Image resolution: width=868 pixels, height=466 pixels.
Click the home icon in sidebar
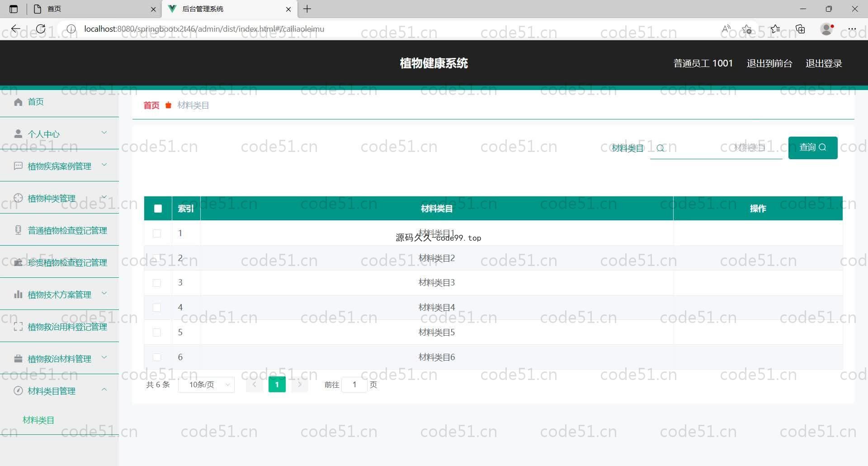pyautogui.click(x=18, y=102)
